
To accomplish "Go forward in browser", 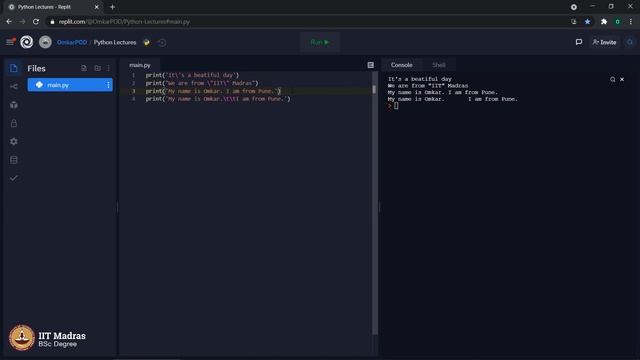I will coord(22,22).
